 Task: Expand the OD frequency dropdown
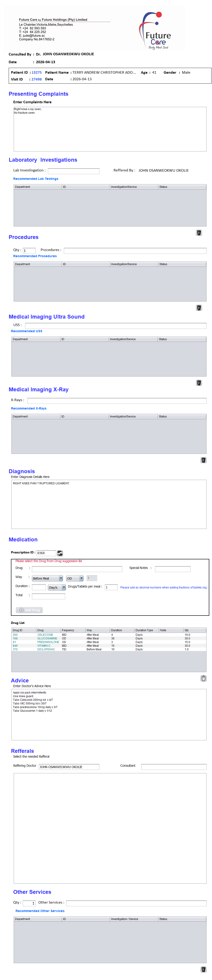[81, 578]
